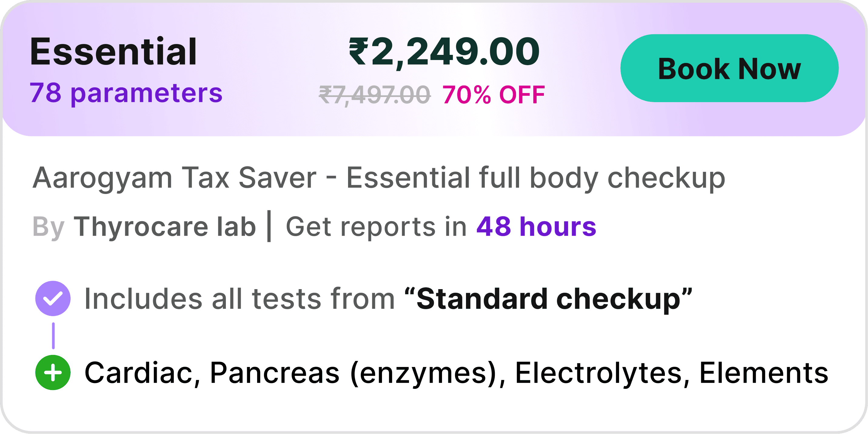This screenshot has height=434, width=868.
Task: Click the 78 parameters text
Action: click(x=126, y=93)
